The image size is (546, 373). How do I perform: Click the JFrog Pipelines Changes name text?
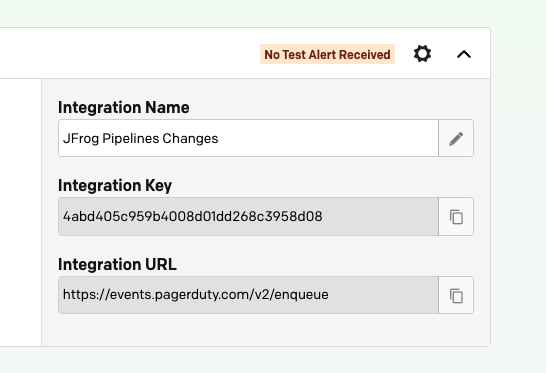pyautogui.click(x=140, y=139)
